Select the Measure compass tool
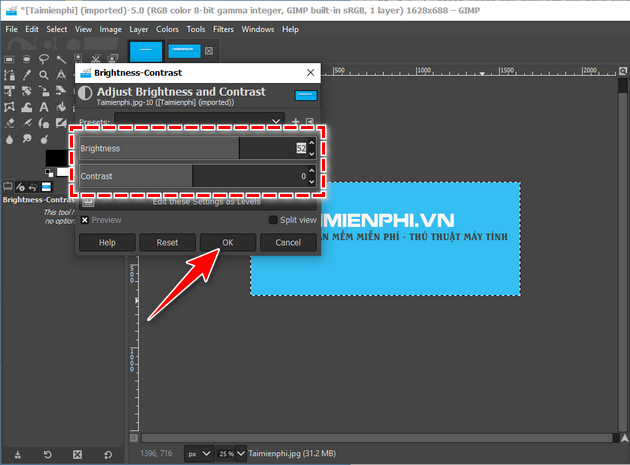630x465 pixels. coord(61,75)
